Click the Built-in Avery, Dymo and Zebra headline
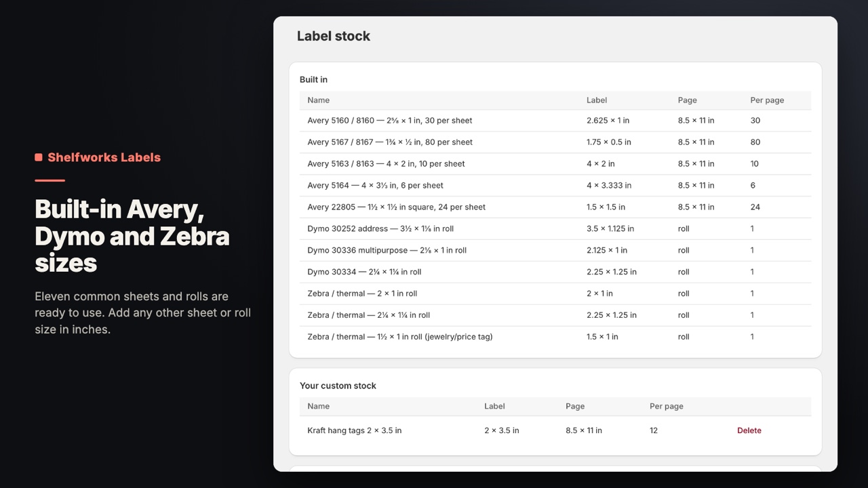The width and height of the screenshot is (868, 488). click(132, 236)
